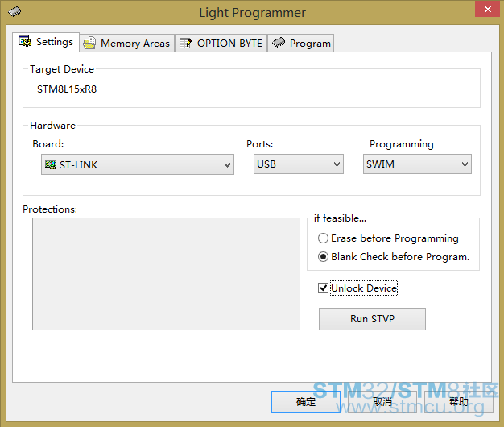
Task: Click the Light Programmer window title
Action: pyautogui.click(x=252, y=13)
